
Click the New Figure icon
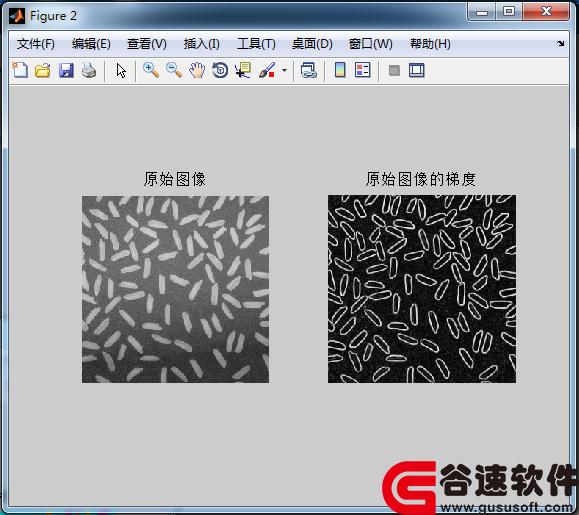(20, 70)
